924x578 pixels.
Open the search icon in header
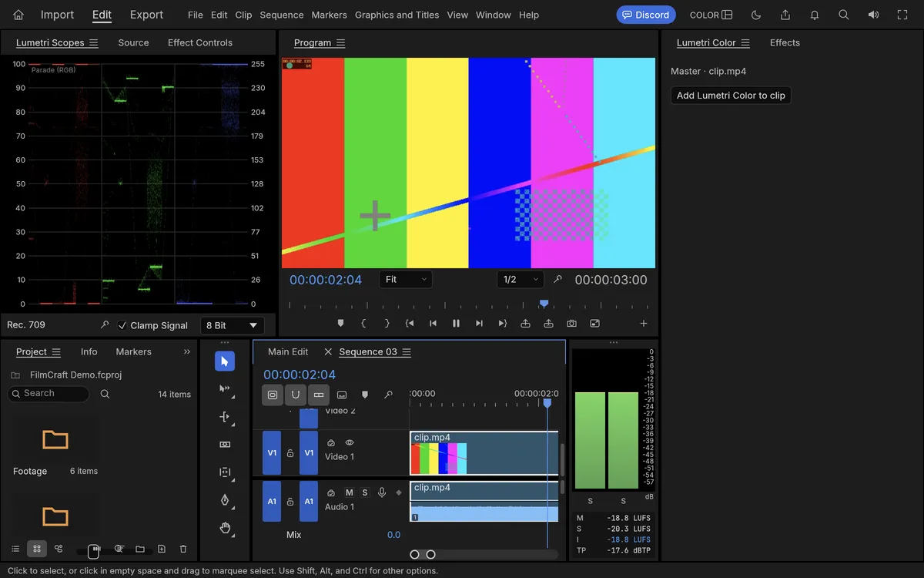pos(844,15)
